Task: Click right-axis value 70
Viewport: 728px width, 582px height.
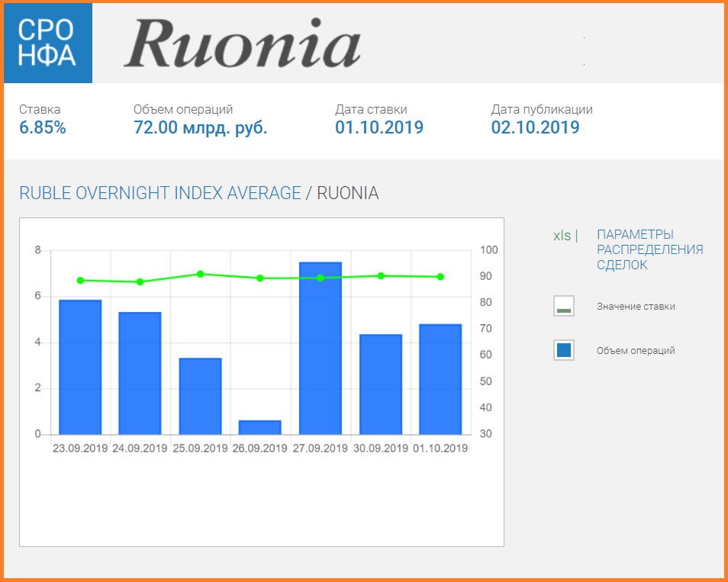Action: (x=485, y=329)
